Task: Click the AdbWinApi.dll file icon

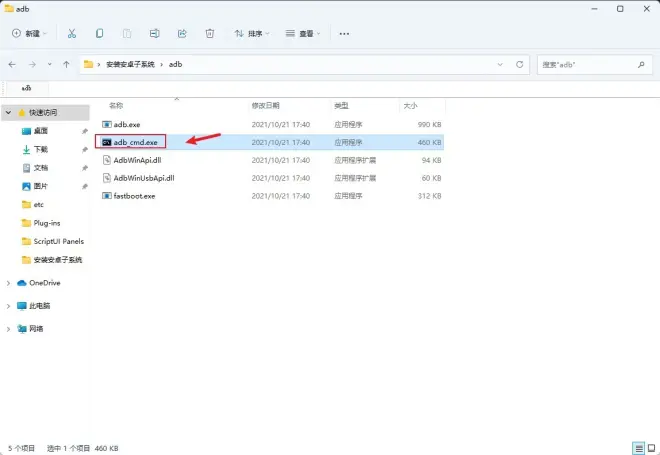Action: [107, 160]
